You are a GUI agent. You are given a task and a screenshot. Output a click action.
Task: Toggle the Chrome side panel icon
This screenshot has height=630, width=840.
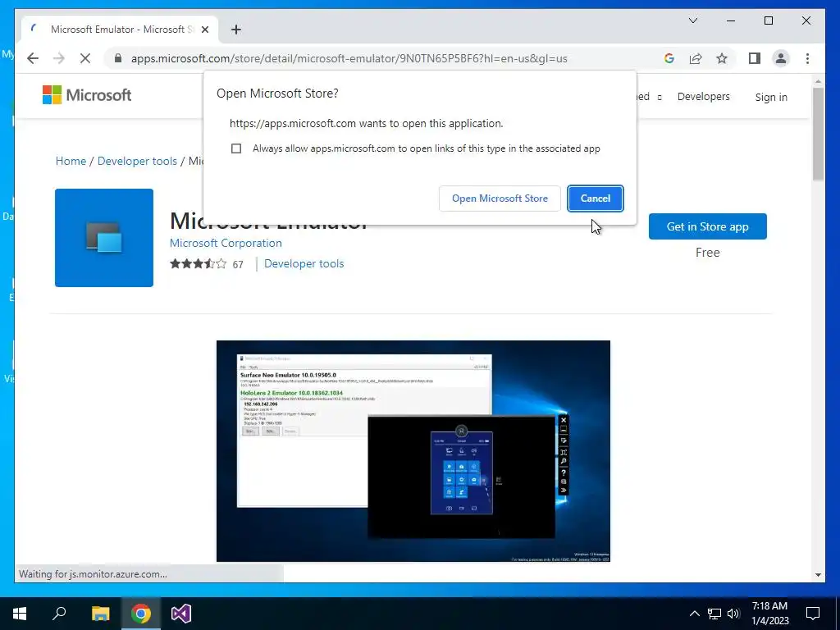tap(755, 58)
